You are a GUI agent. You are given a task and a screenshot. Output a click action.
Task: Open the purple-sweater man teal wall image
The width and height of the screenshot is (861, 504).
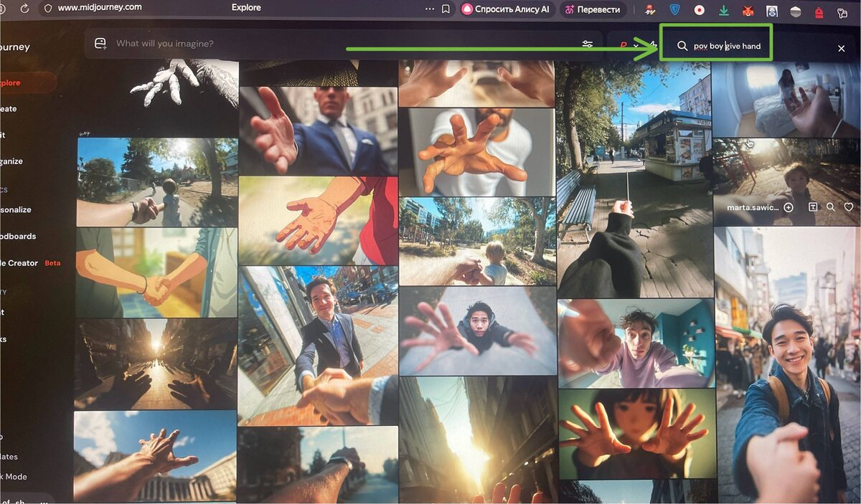pos(636,343)
